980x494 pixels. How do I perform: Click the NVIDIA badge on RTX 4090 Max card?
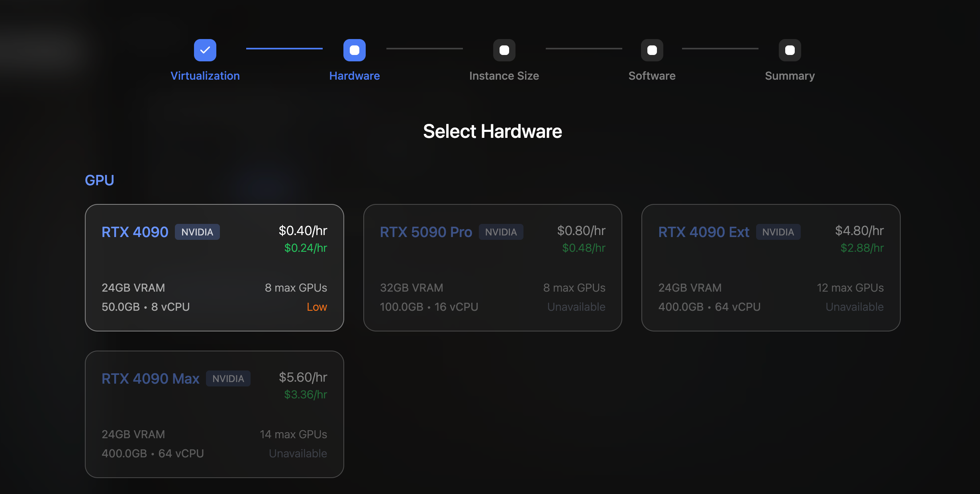228,378
